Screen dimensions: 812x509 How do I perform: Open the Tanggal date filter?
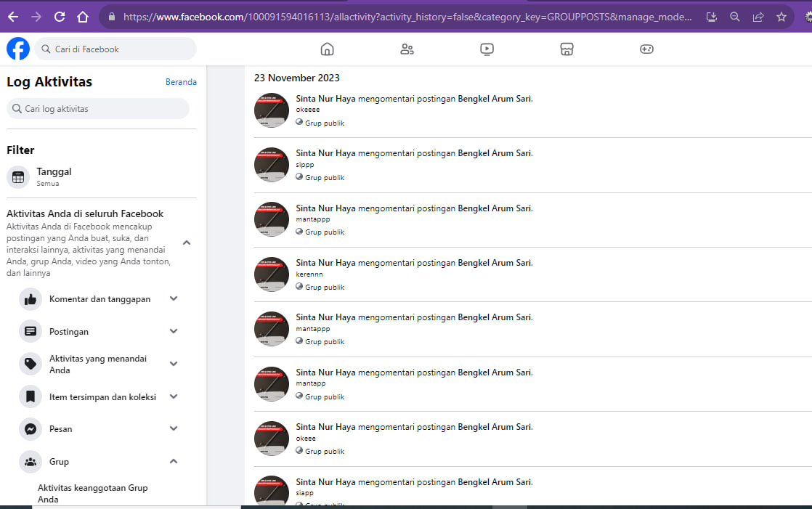[x=102, y=177]
